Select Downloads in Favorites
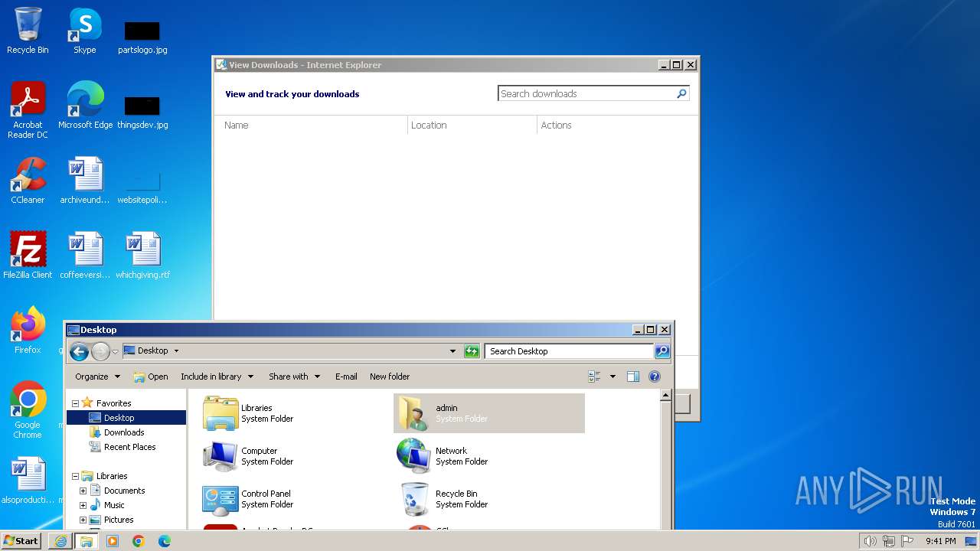The width and height of the screenshot is (980, 551). (x=124, y=432)
